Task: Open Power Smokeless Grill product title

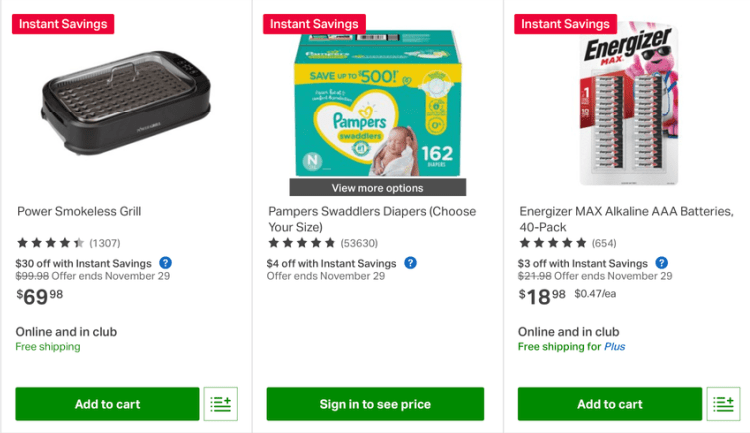Action: [79, 212]
